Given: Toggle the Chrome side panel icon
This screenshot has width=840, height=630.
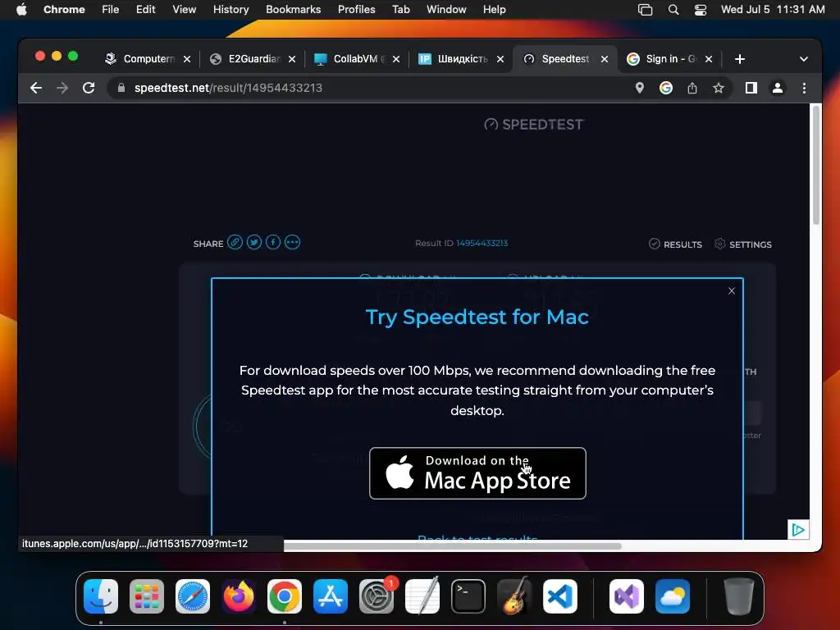Looking at the screenshot, I should (x=751, y=88).
